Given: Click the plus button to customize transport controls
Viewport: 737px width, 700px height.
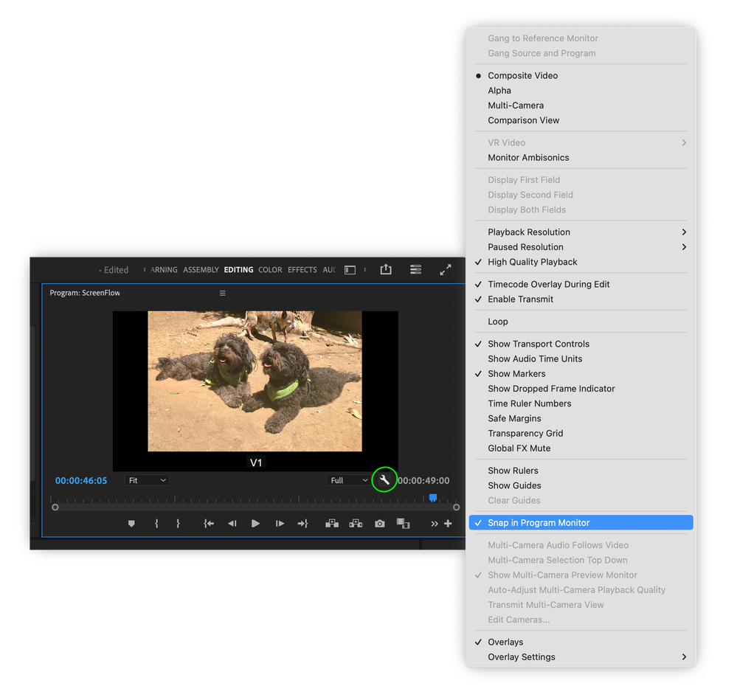Looking at the screenshot, I should 448,523.
